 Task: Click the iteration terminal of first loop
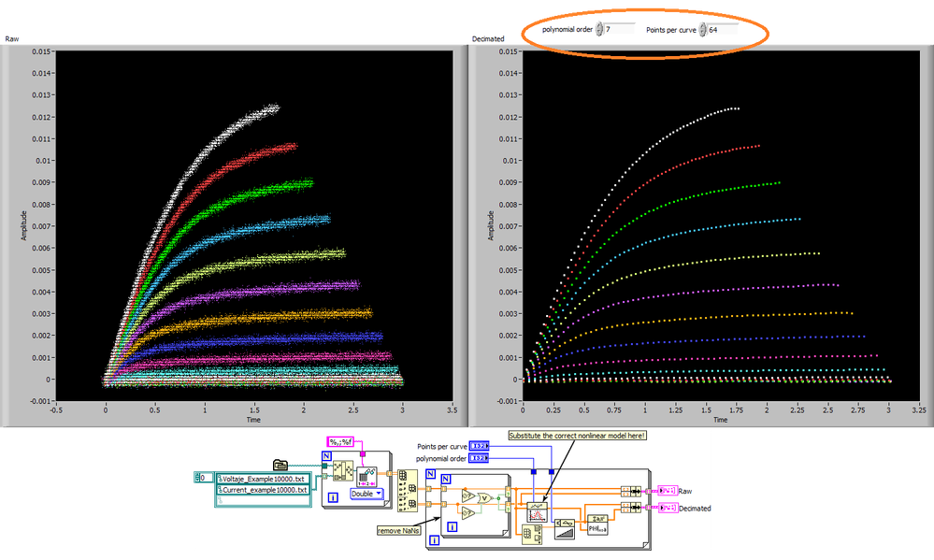point(334,497)
